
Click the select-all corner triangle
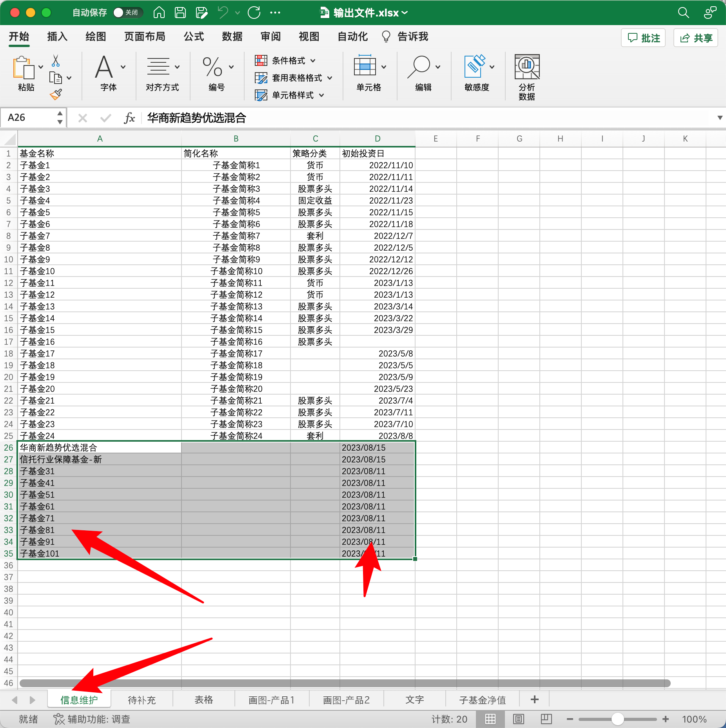click(9, 139)
